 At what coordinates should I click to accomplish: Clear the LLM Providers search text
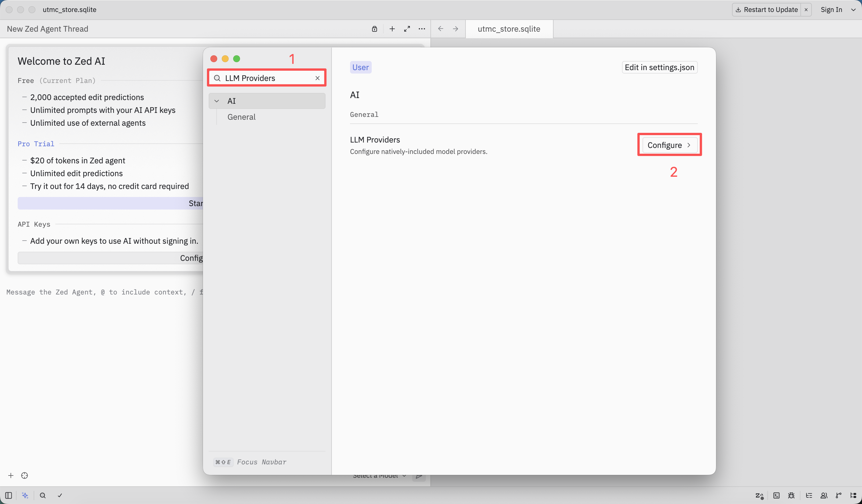click(318, 78)
